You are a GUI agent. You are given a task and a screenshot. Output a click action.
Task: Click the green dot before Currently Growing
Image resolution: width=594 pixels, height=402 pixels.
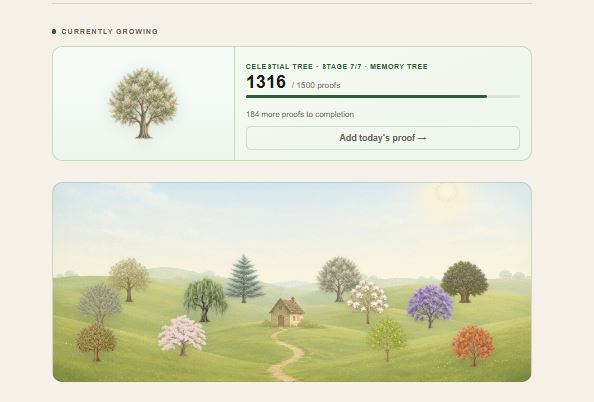(x=54, y=31)
